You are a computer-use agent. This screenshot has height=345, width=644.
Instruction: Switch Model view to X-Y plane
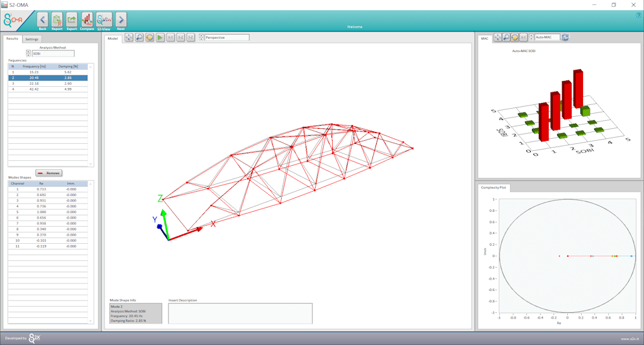point(170,37)
